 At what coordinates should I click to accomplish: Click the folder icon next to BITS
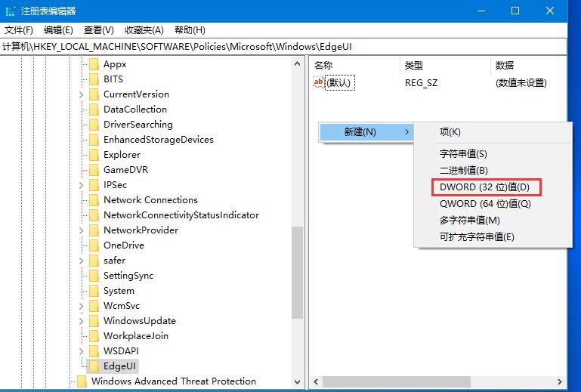[x=94, y=79]
